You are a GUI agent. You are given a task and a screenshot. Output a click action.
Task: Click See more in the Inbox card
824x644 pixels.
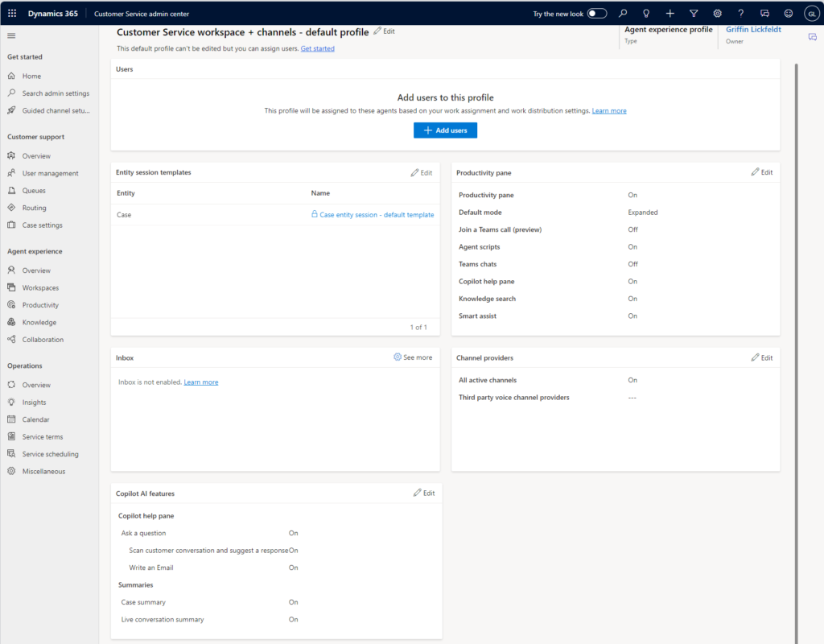pos(413,357)
